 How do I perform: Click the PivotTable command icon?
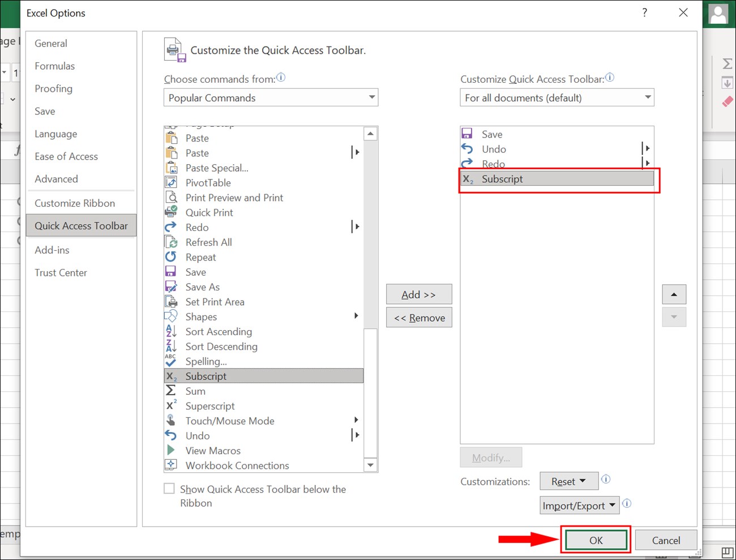point(171,182)
